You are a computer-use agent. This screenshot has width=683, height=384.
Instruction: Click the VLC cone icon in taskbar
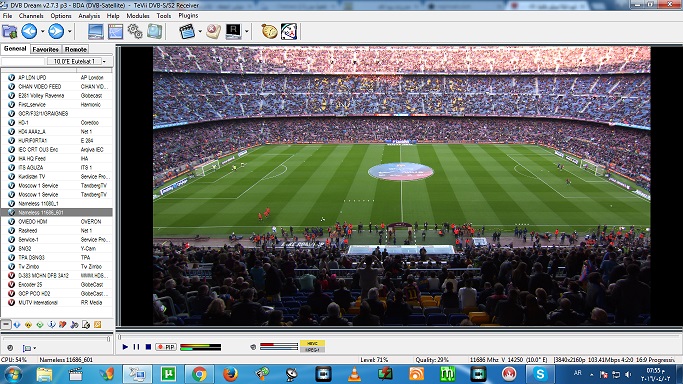click(354, 374)
